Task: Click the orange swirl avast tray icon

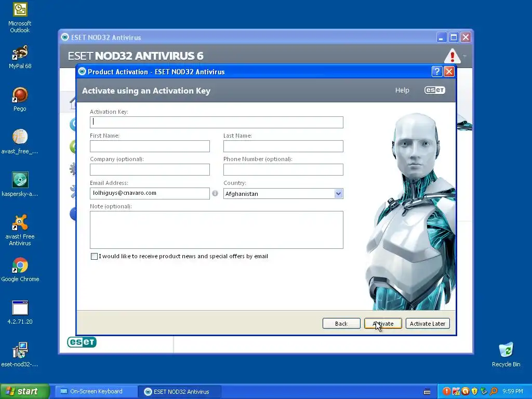Action: [465, 392]
